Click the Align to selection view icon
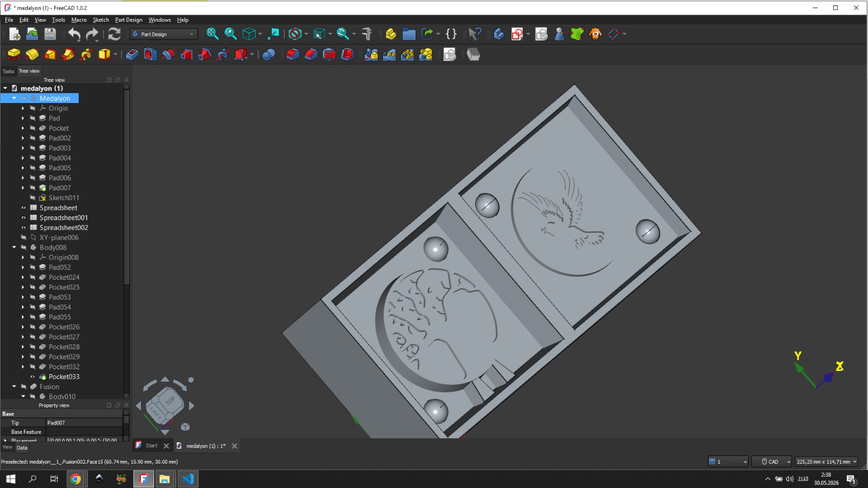This screenshot has height=488, width=868. (274, 34)
